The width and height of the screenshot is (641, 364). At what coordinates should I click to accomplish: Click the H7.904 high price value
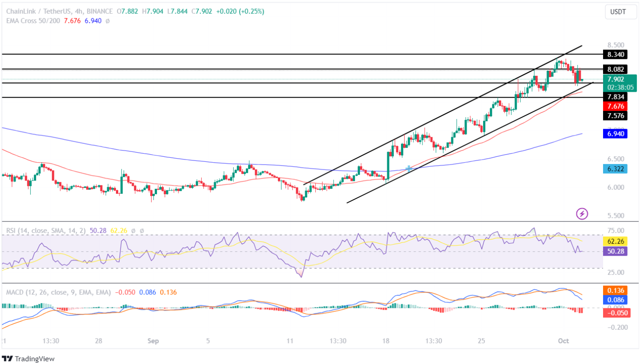153,12
